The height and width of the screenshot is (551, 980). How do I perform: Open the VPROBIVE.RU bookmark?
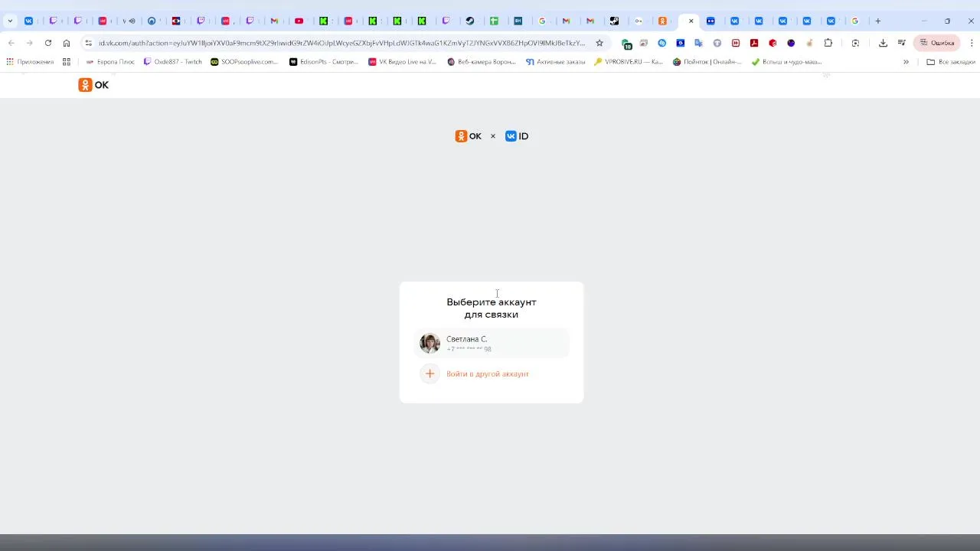tap(629, 62)
